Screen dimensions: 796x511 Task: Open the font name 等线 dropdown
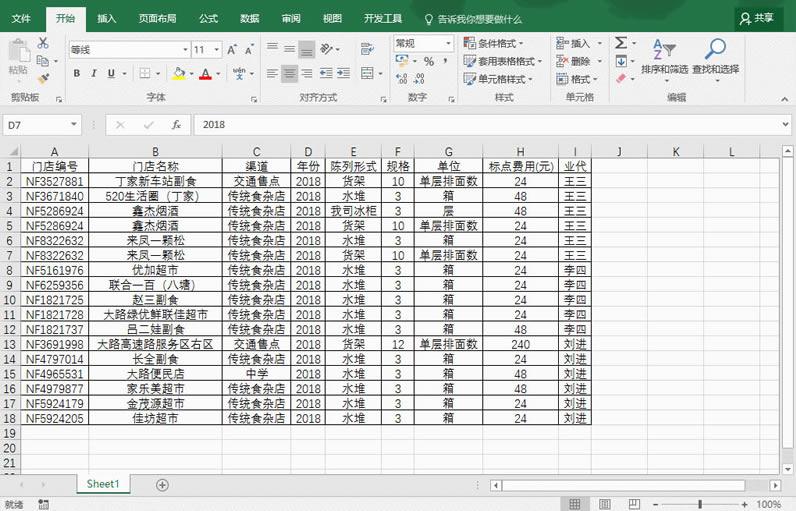(x=185, y=50)
